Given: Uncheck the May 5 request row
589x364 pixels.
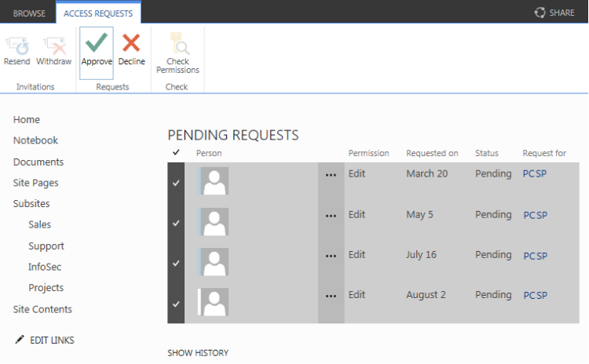Looking at the screenshot, I should point(176,224).
